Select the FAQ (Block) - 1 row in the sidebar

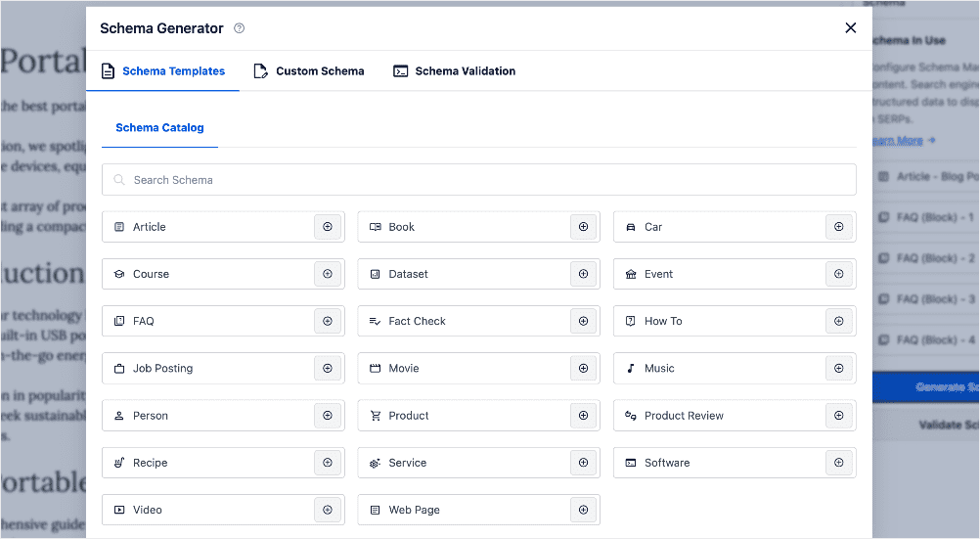click(926, 217)
